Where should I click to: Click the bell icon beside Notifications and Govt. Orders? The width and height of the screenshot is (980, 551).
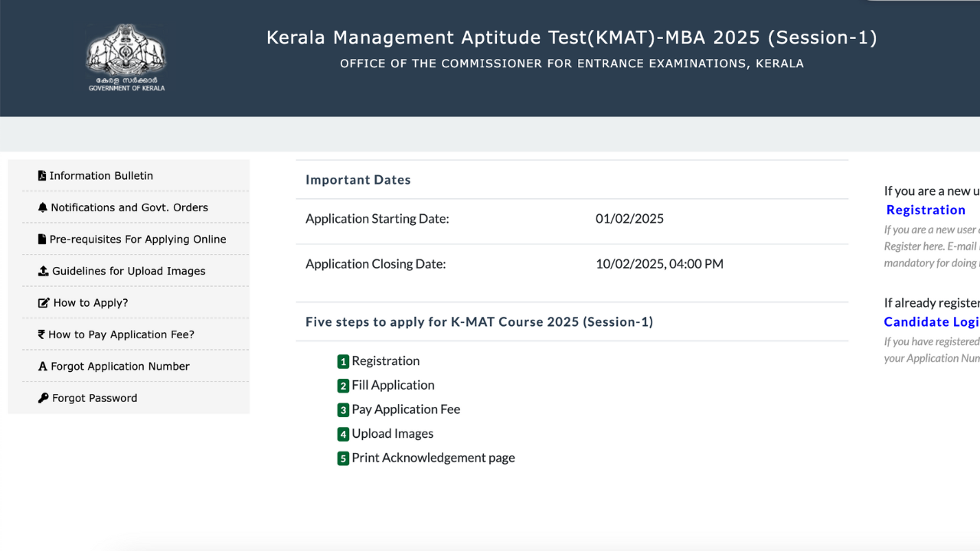(42, 207)
